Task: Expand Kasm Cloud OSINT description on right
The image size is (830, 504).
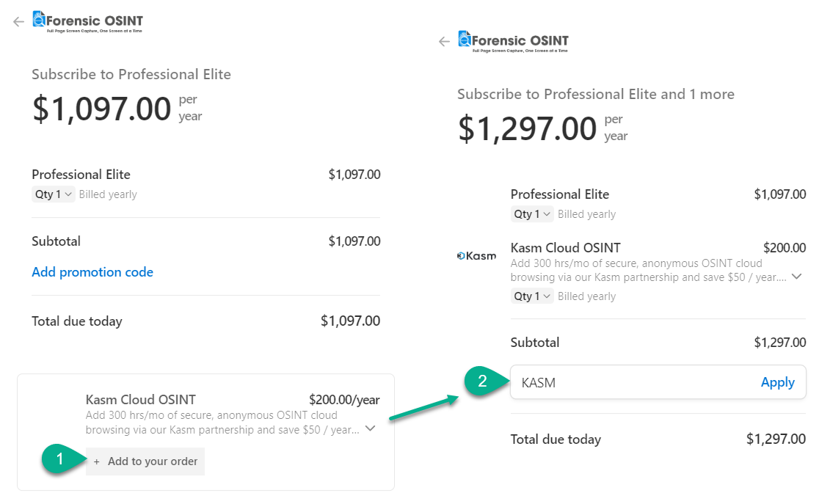Action: (x=797, y=277)
